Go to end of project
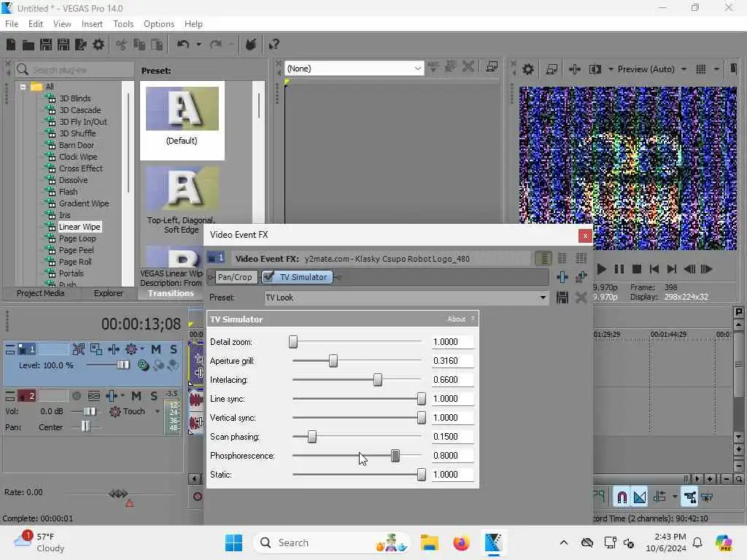Viewport: 747px width, 560px height. pyautogui.click(x=672, y=269)
